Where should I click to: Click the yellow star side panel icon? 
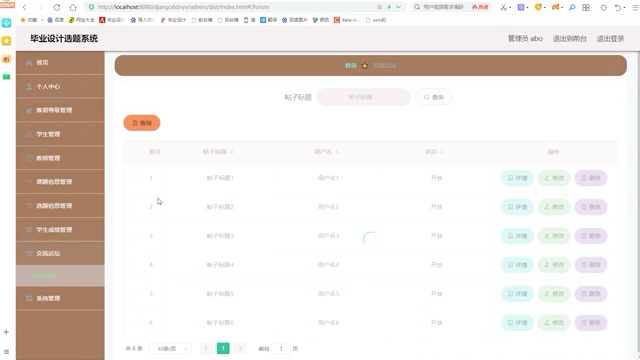pyautogui.click(x=7, y=41)
